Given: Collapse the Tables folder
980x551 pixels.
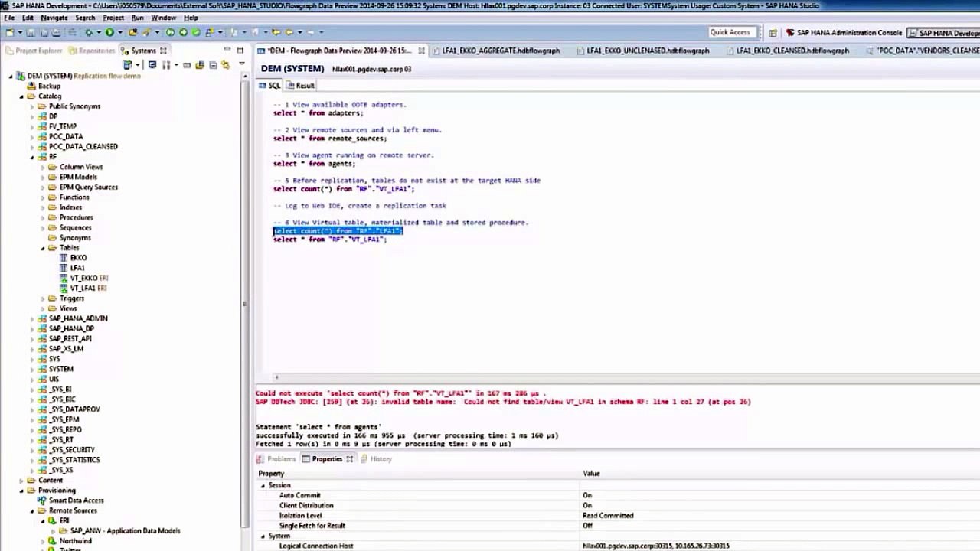Looking at the screenshot, I should click(x=43, y=248).
